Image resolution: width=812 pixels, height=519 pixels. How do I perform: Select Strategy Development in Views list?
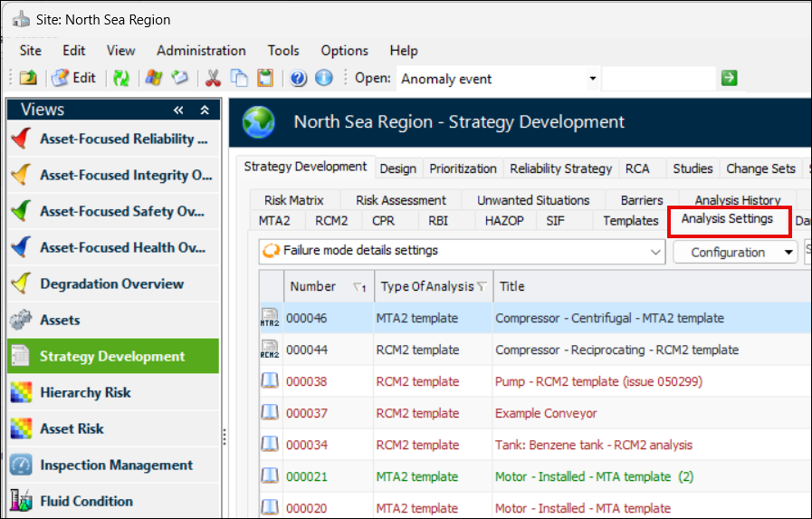(x=112, y=356)
